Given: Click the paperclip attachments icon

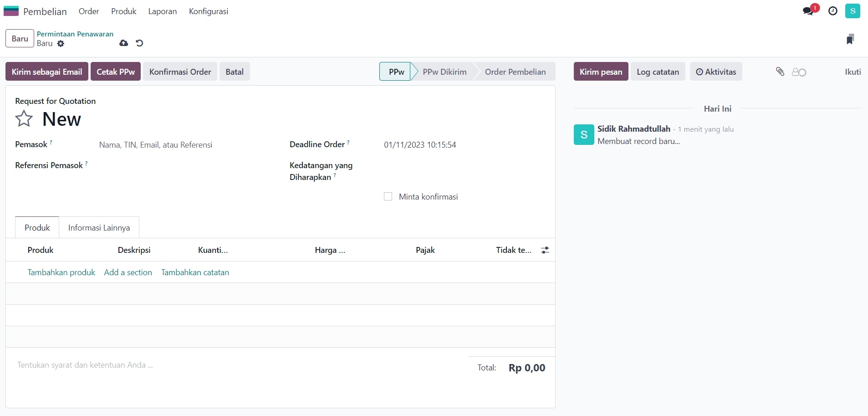Looking at the screenshot, I should coord(780,72).
